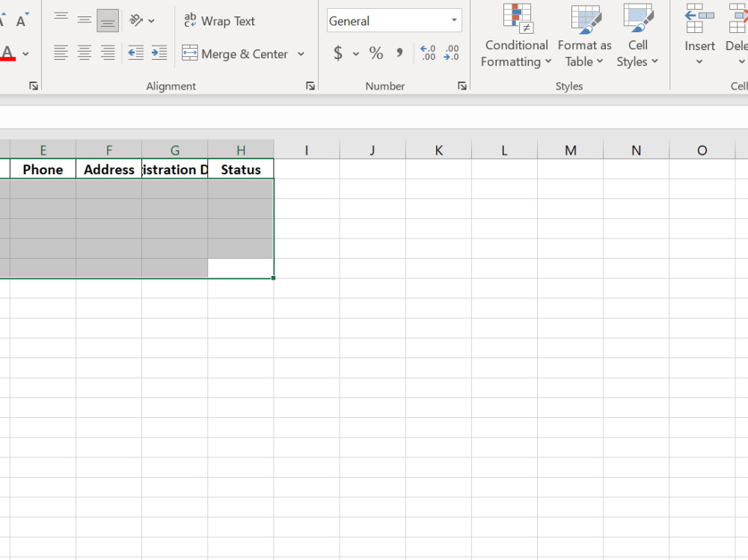
Task: Open Number format dialog launcher
Action: pos(462,86)
